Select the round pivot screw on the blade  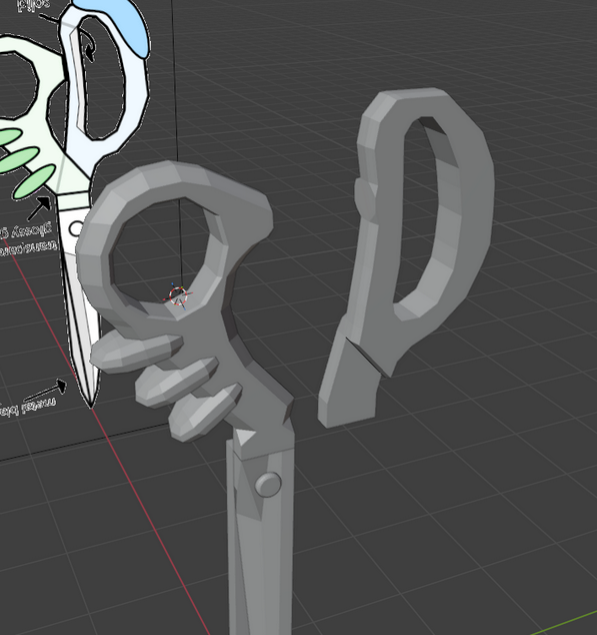268,484
